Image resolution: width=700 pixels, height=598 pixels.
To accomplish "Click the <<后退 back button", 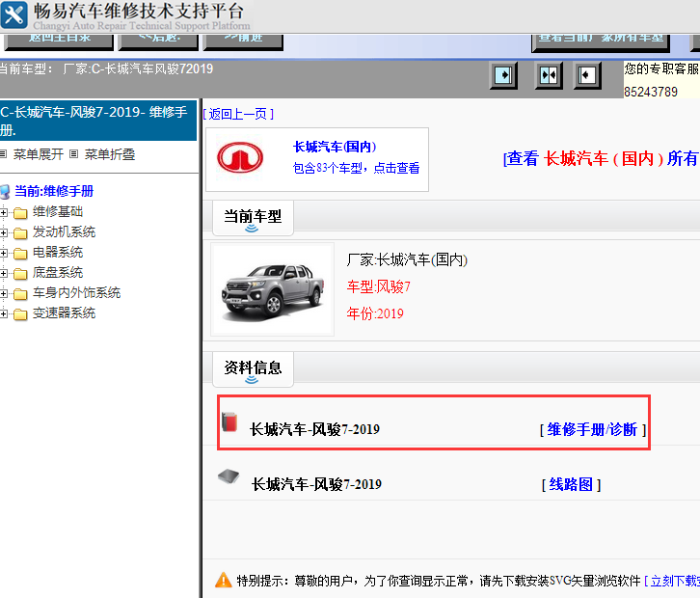I will 158,41.
